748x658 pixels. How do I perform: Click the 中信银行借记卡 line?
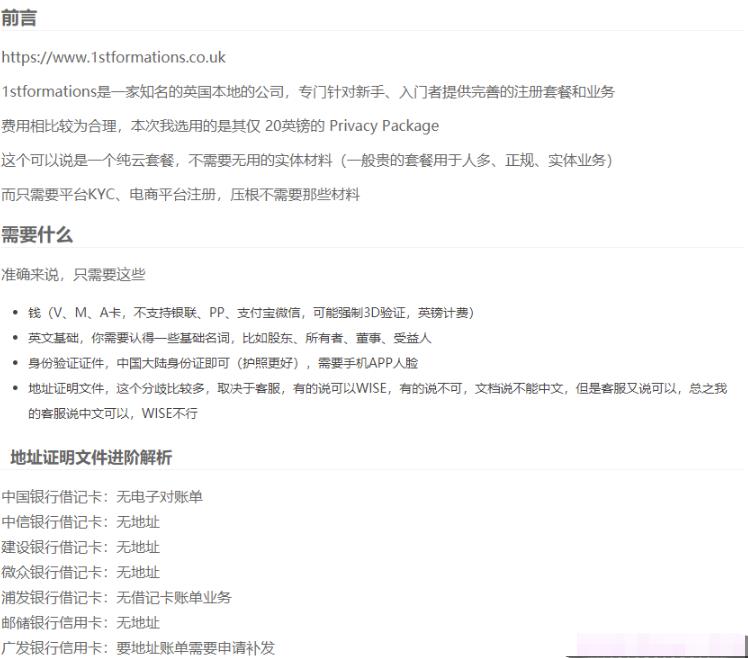click(x=80, y=522)
